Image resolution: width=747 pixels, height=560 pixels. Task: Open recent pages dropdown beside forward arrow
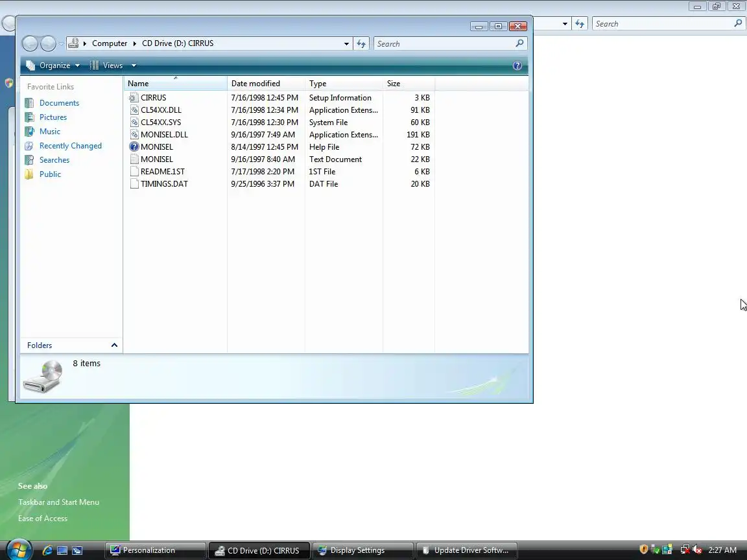[61, 44]
